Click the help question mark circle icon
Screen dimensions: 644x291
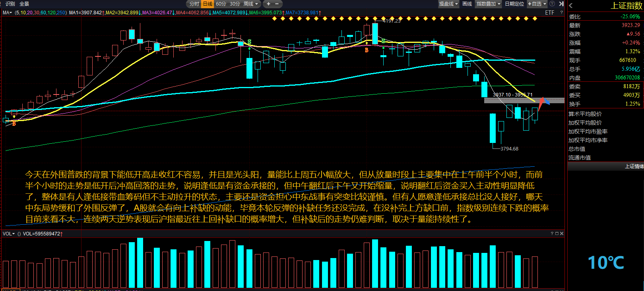point(552,4)
